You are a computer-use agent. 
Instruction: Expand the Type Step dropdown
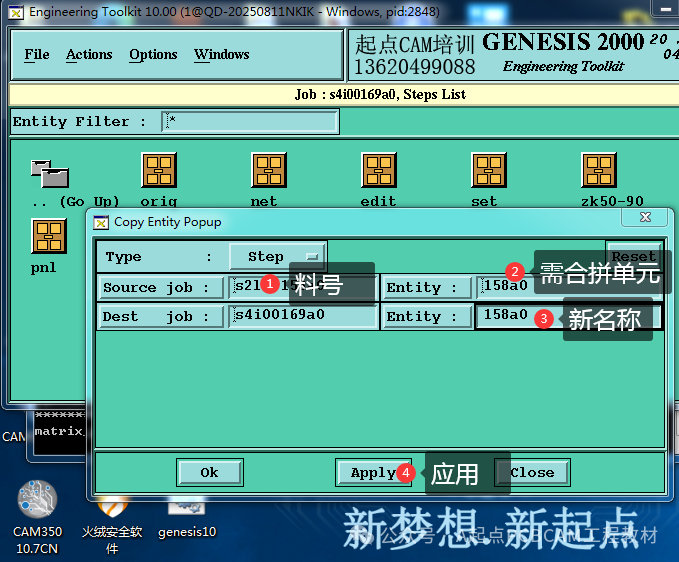[x=278, y=256]
